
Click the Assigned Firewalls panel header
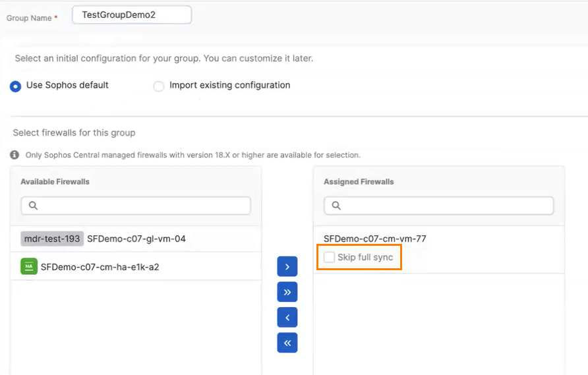pyautogui.click(x=359, y=181)
